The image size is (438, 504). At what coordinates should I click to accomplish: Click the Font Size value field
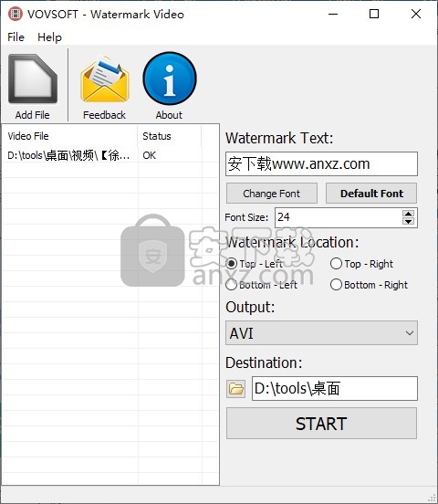coord(339,217)
